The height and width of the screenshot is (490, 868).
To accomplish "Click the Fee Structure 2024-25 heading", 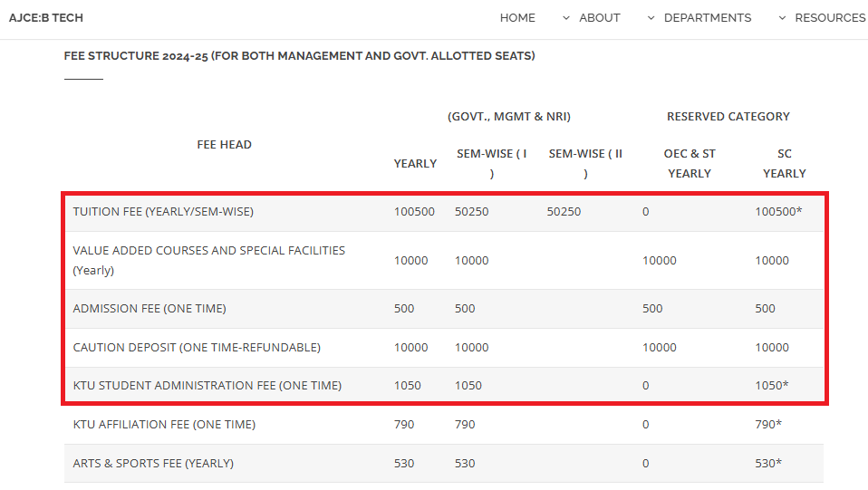I will [x=299, y=56].
